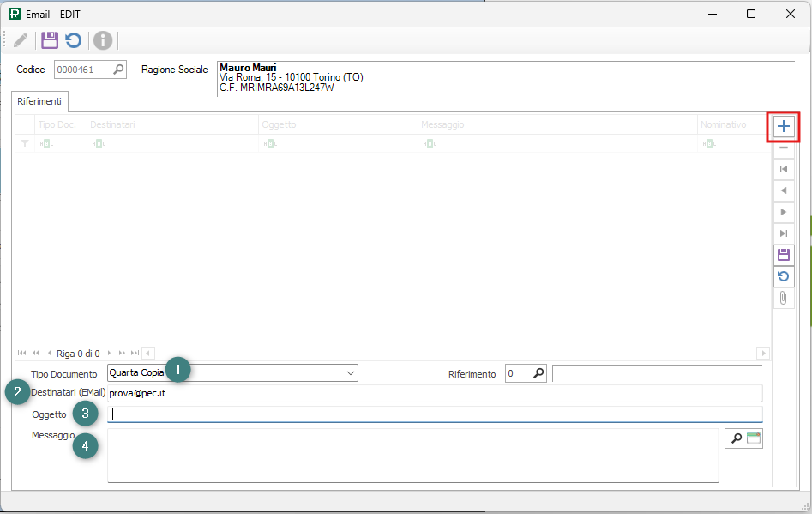Screen dimensions: 812x514
Task: Select the Riferimenti tab
Action: (x=40, y=101)
